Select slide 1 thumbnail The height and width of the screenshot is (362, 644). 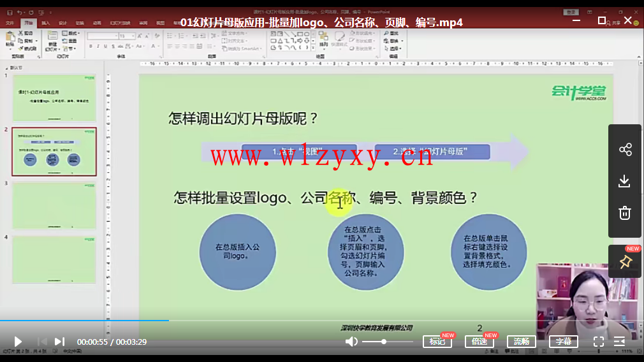[54, 98]
